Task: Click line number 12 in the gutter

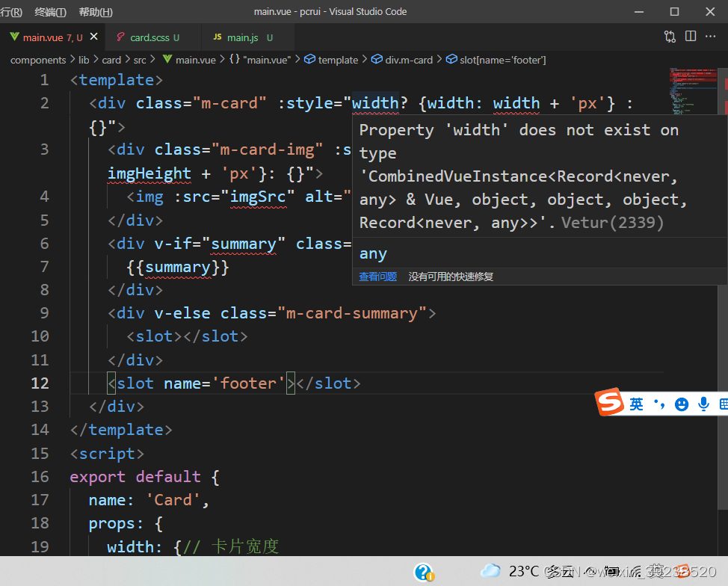Action: coord(40,383)
